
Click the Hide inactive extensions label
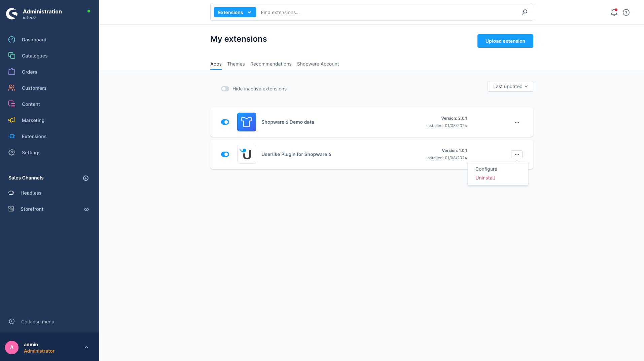coord(259,89)
